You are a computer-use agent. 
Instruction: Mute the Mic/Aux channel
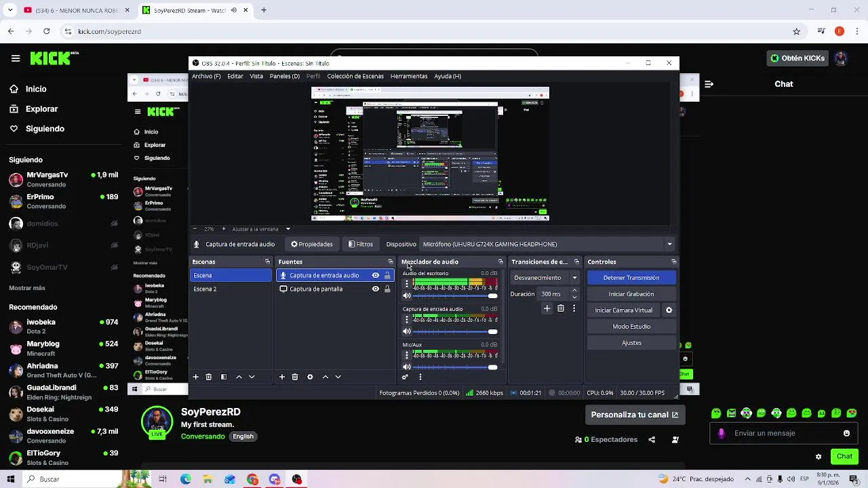[407, 367]
